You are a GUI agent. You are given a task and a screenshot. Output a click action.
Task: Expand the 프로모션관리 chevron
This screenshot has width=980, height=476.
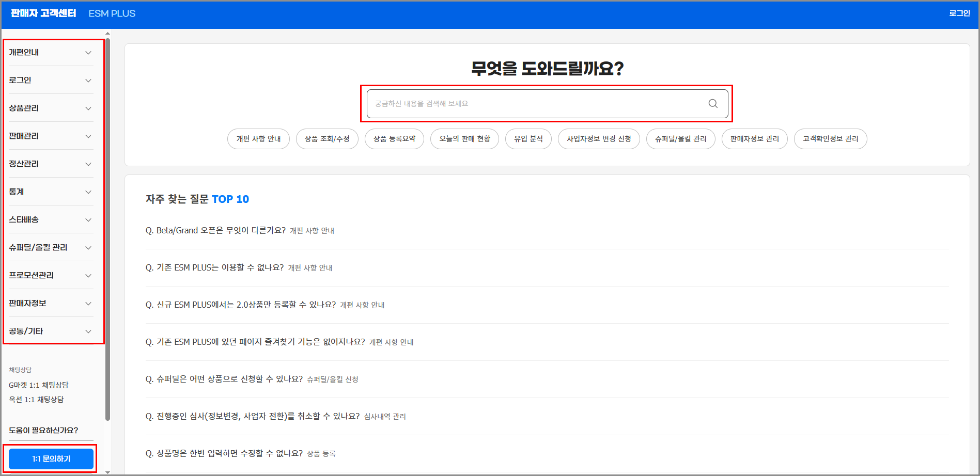tap(88, 276)
